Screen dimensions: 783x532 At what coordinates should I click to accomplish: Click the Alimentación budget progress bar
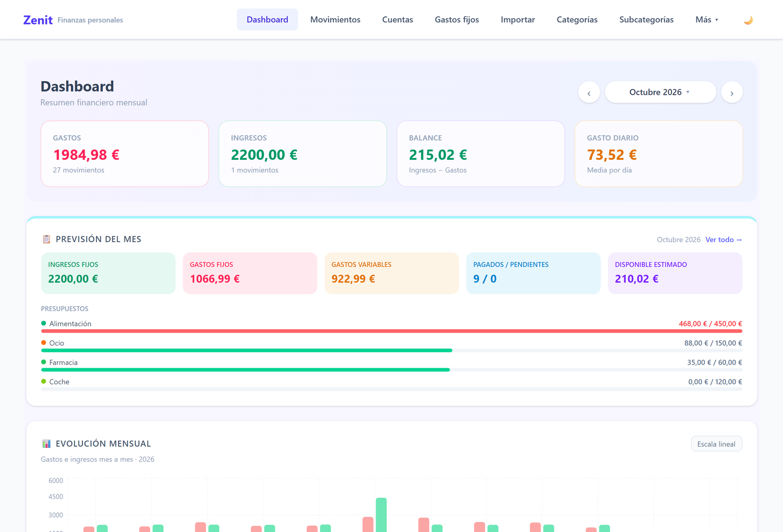coord(391,331)
